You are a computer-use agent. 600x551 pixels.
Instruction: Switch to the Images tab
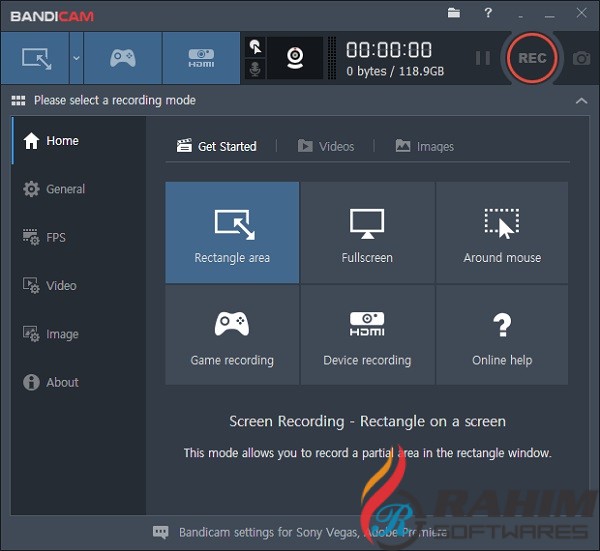coord(425,146)
